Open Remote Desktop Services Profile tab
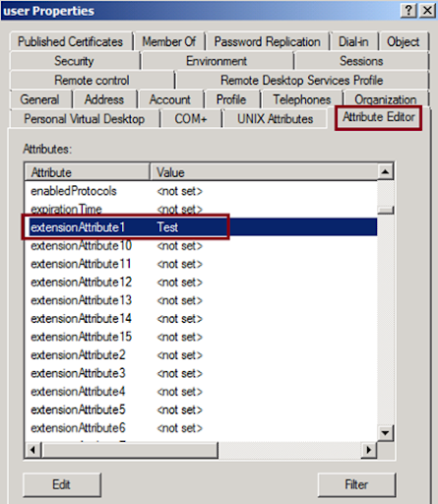 [x=302, y=81]
